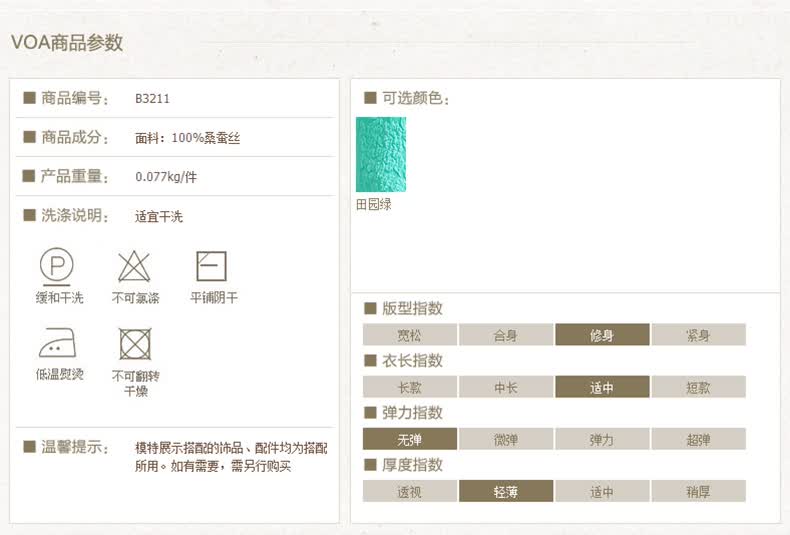Select the 修身 fit option

pyautogui.click(x=602, y=335)
